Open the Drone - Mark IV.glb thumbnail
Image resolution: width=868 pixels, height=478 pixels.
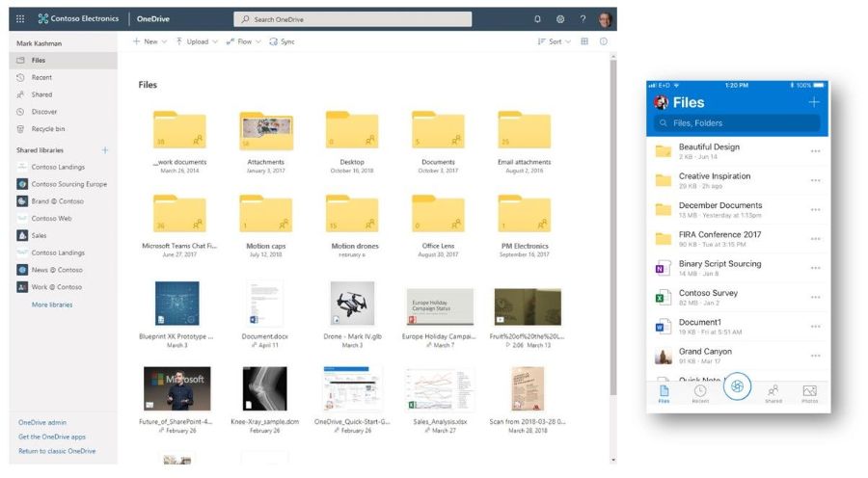352,305
